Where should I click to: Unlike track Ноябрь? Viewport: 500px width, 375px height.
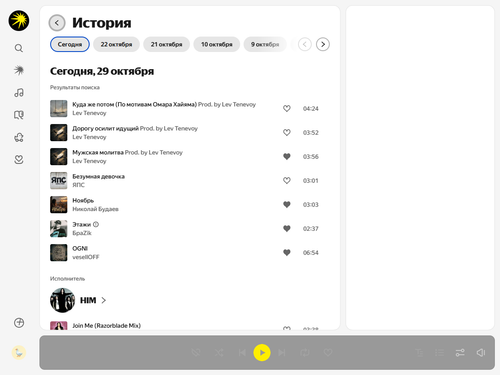(x=287, y=204)
